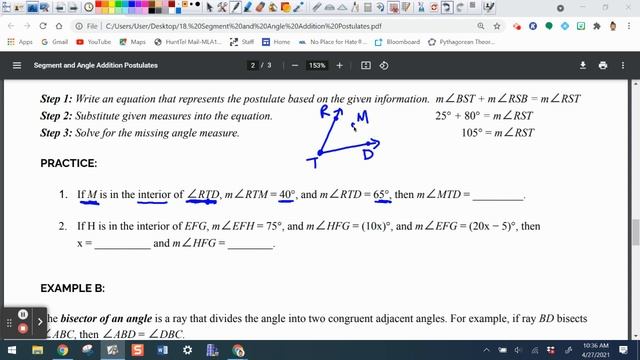The height and width of the screenshot is (360, 640).
Task: Click the redo arrow in annotation toolbar
Action: 460,7
